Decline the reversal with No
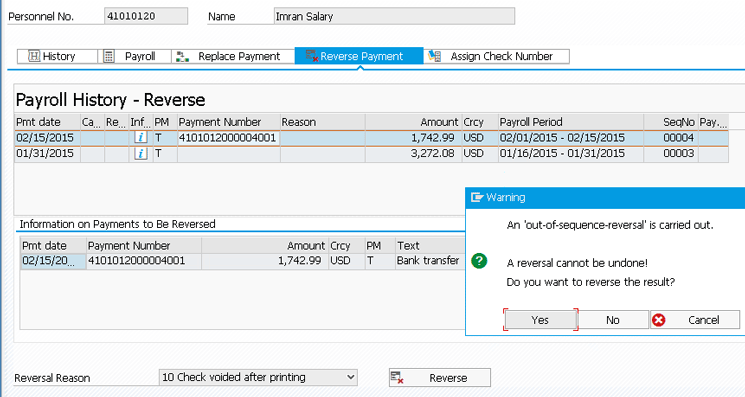Viewport: 745px width, 397px height. click(613, 320)
